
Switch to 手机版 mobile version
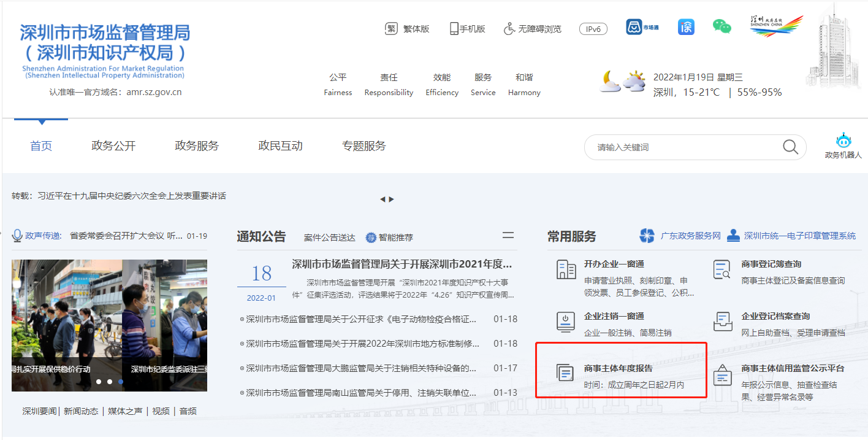click(467, 29)
